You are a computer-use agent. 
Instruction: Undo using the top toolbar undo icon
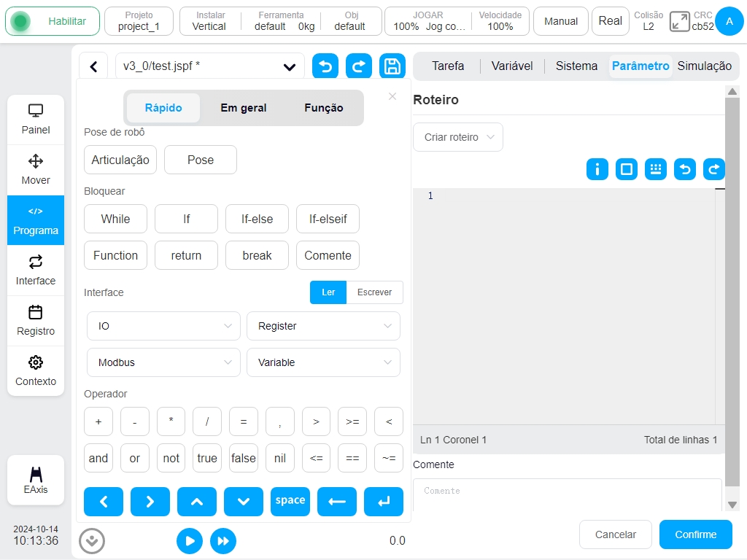coord(325,66)
